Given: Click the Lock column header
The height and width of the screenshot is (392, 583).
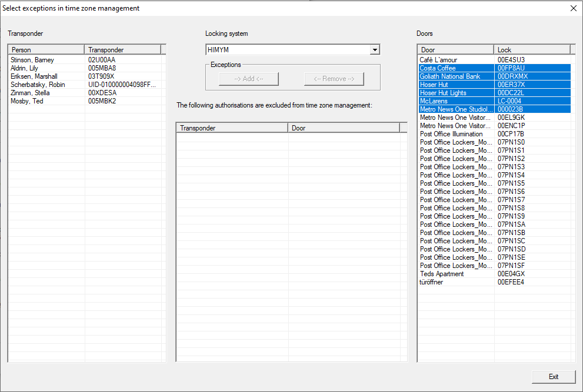Looking at the screenshot, I should [532, 50].
